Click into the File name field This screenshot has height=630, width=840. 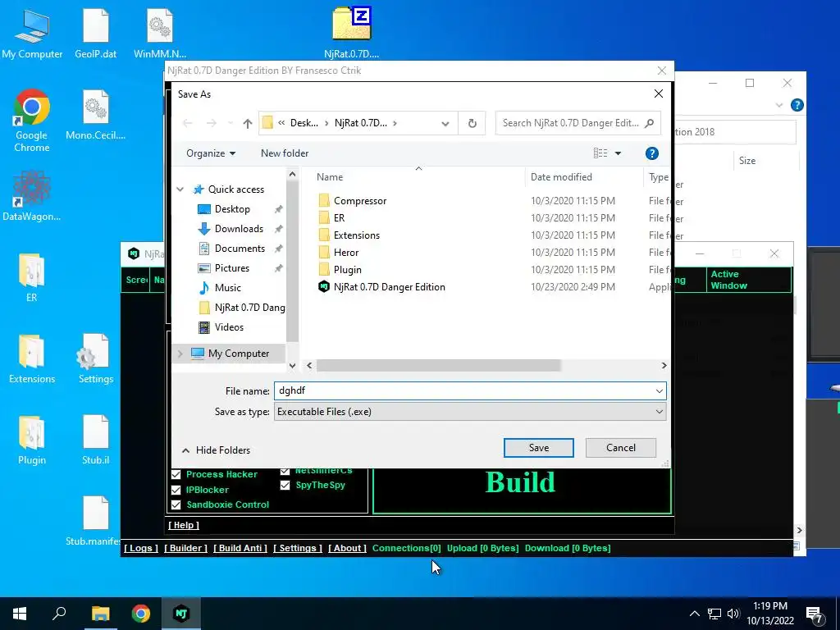[x=463, y=391]
